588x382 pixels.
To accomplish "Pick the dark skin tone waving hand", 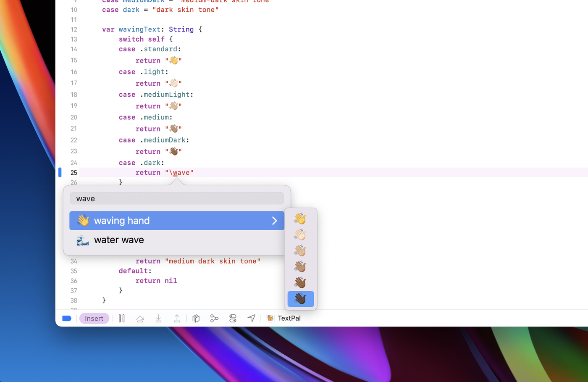I will click(300, 299).
